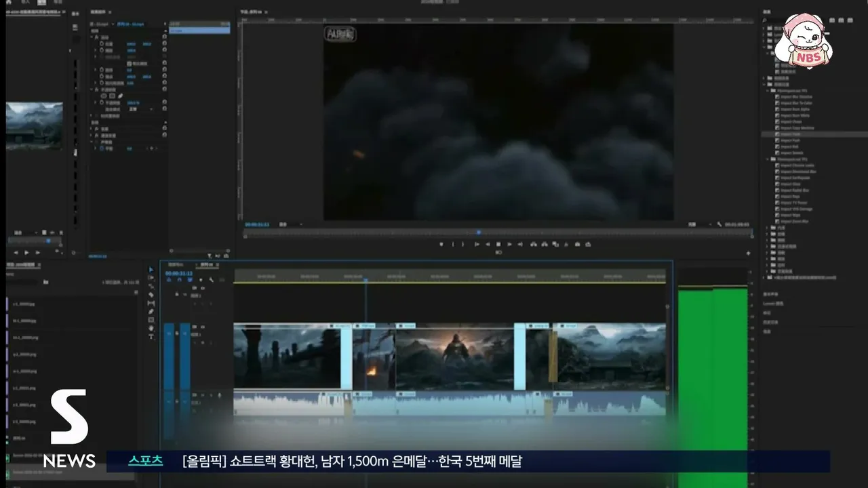Screen dimensions: 868x488
Task: Select the rectangle mask tool in Effect Controls
Action: (112, 96)
